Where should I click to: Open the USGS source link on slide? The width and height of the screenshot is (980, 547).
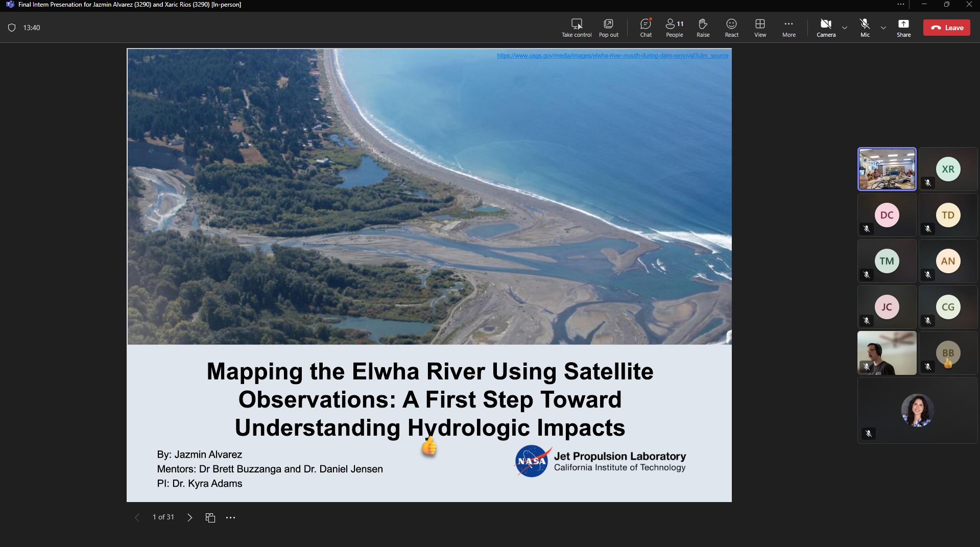coord(612,56)
